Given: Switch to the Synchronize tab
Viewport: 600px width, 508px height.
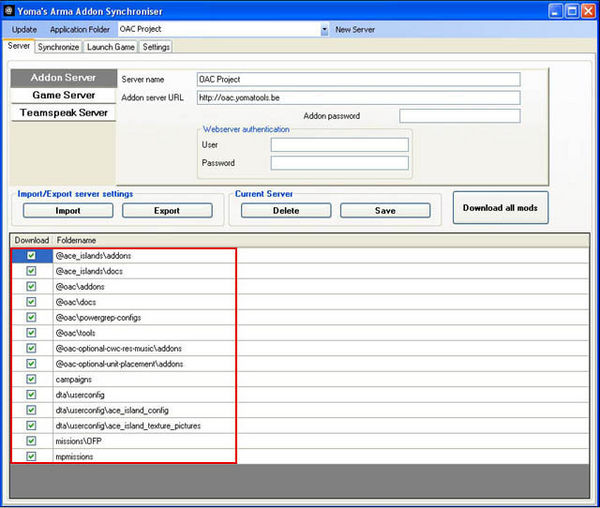Looking at the screenshot, I should (x=58, y=47).
